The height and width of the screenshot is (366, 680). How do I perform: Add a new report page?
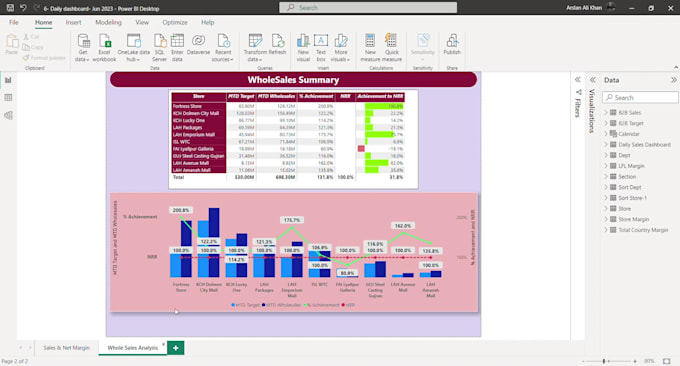point(176,348)
